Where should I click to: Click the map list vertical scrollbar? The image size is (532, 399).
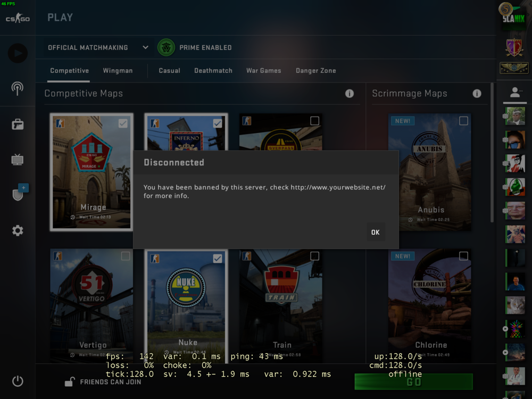(x=492, y=153)
